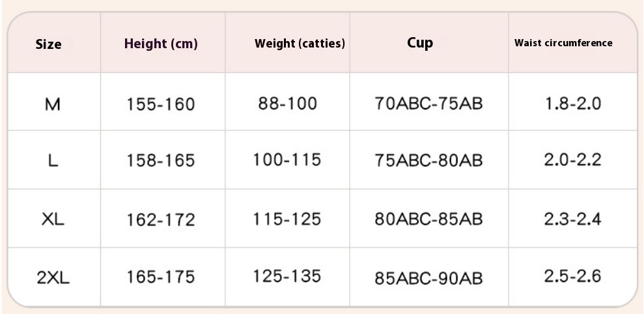Click the 115-125 weight value
The width and height of the screenshot is (644, 314).
point(287,218)
